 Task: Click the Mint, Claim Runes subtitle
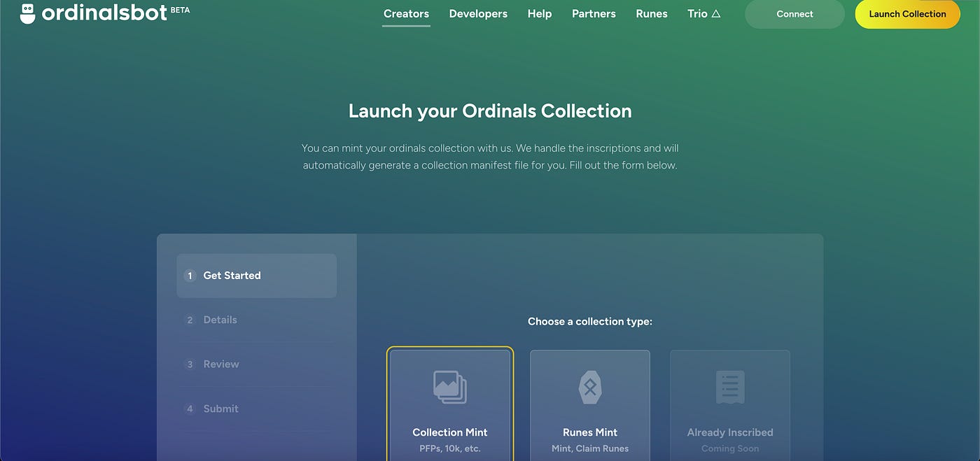(x=590, y=448)
